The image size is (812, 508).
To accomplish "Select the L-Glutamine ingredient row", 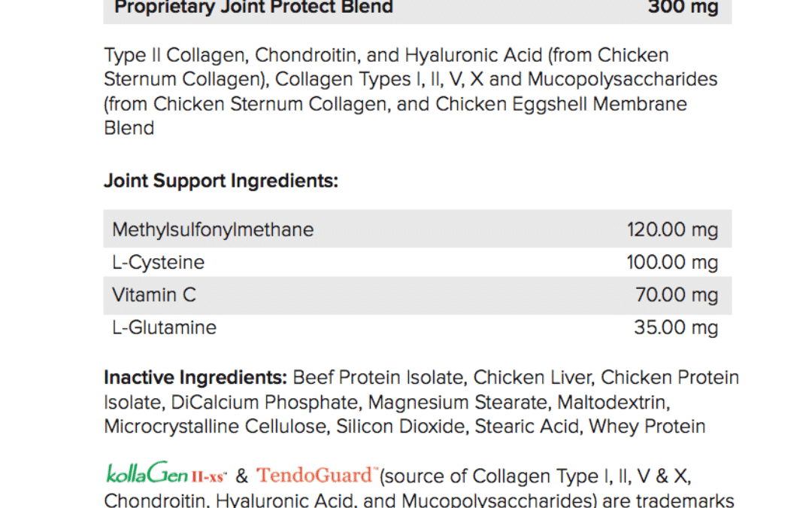I will pyautogui.click(x=417, y=327).
